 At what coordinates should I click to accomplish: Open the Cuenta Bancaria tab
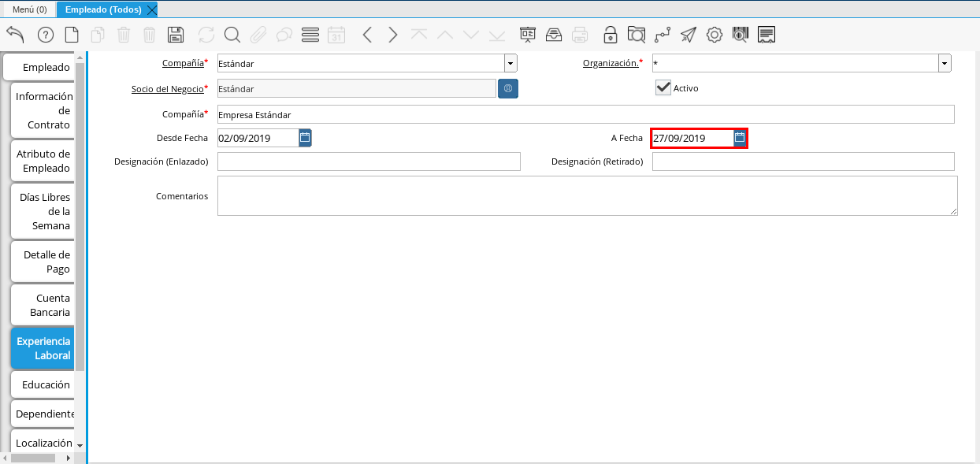[x=44, y=305]
